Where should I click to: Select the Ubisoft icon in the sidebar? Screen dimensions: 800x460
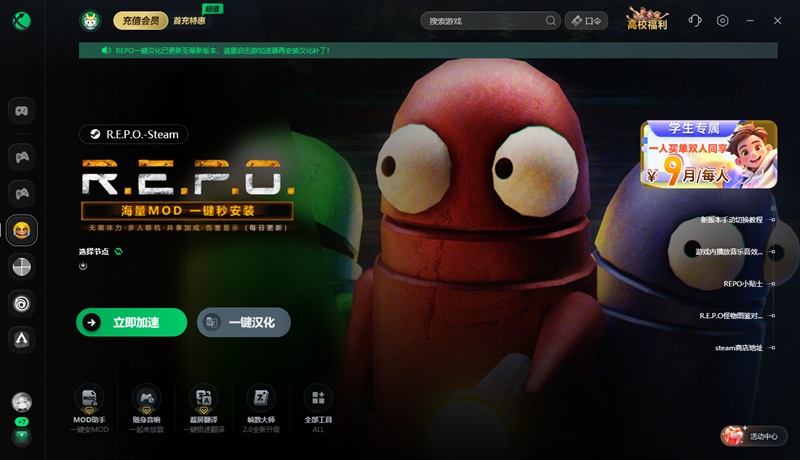[x=22, y=303]
